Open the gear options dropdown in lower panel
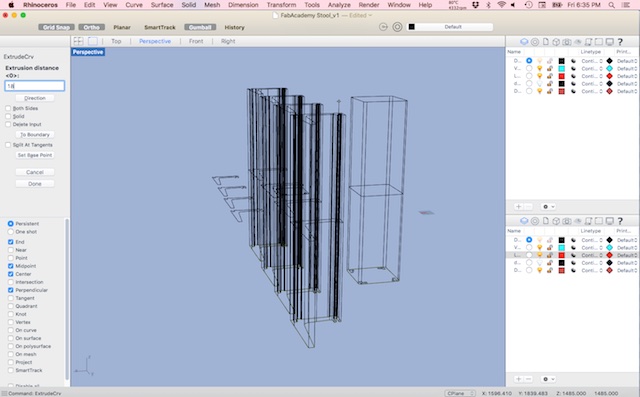This screenshot has width=640, height=397. coord(548,379)
